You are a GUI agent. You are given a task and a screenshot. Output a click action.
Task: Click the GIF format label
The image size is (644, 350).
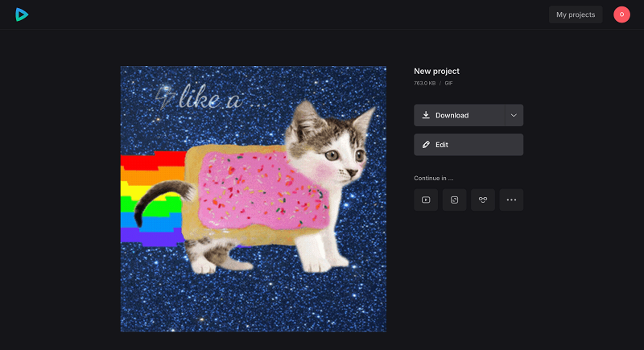(448, 83)
